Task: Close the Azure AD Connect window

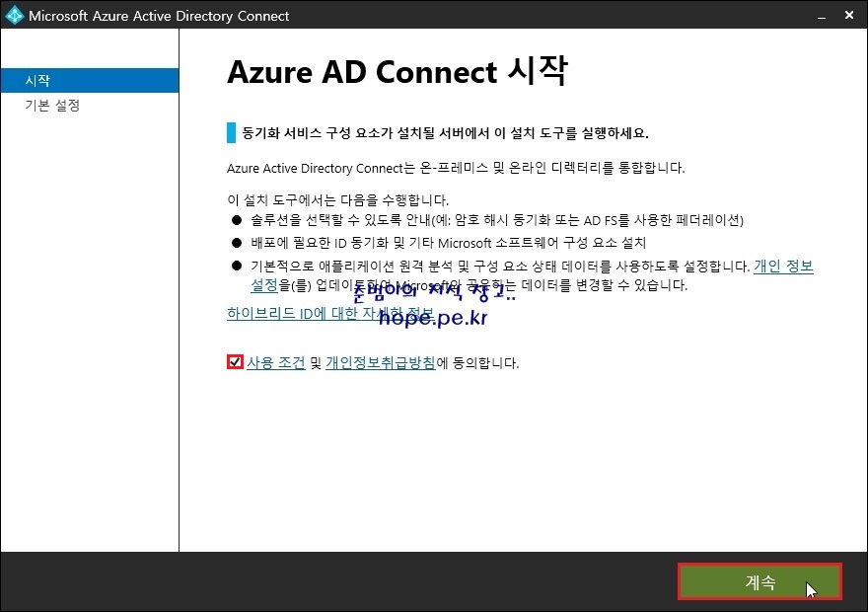Action: [x=849, y=16]
